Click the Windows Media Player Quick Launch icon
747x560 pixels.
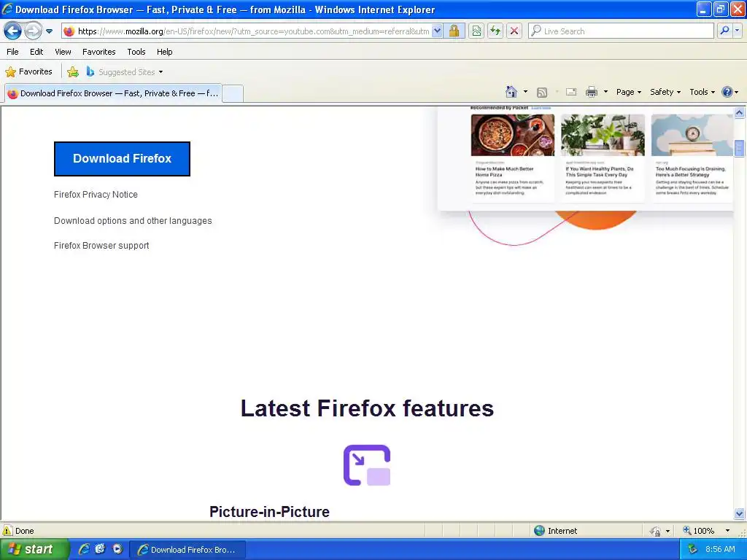pyautogui.click(x=117, y=550)
